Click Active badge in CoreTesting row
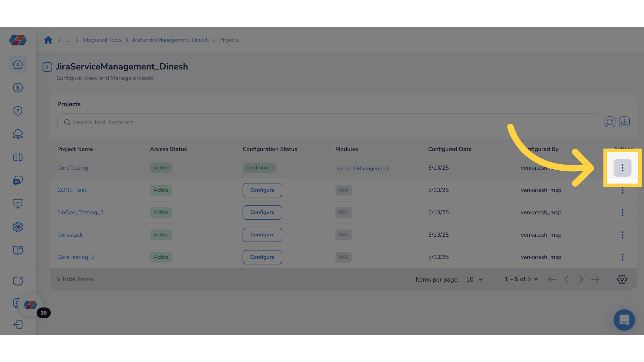The width and height of the screenshot is (644, 362). [x=161, y=168]
